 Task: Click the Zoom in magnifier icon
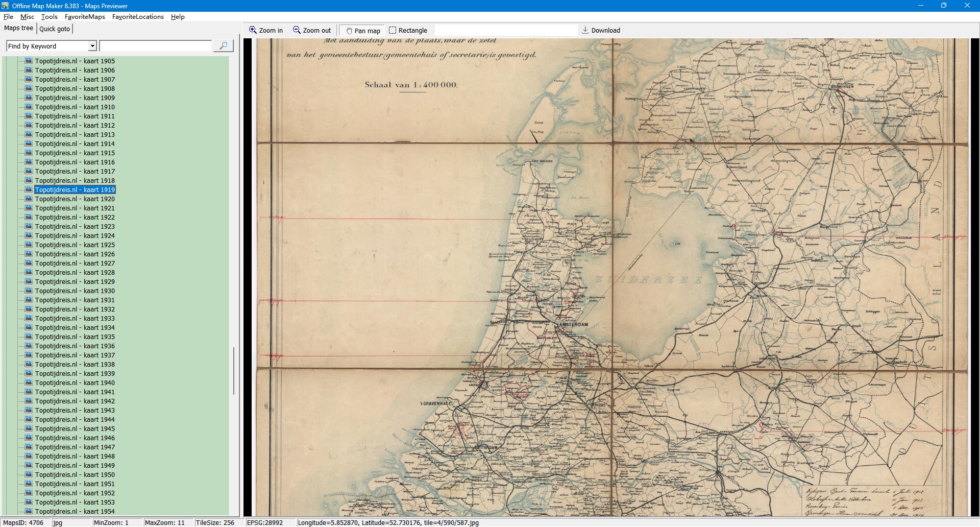click(x=253, y=30)
